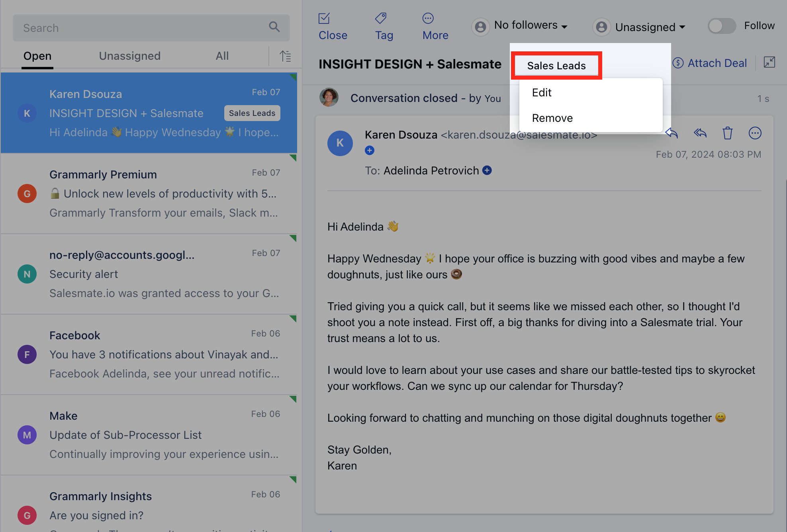Image resolution: width=787 pixels, height=532 pixels.
Task: Toggle the Follow switch
Action: click(x=721, y=26)
